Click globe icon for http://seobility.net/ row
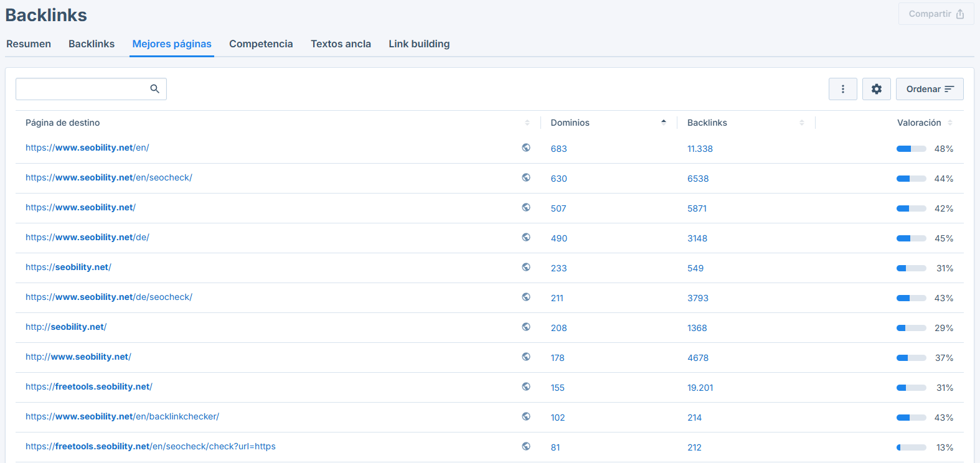This screenshot has width=980, height=463. (x=526, y=327)
